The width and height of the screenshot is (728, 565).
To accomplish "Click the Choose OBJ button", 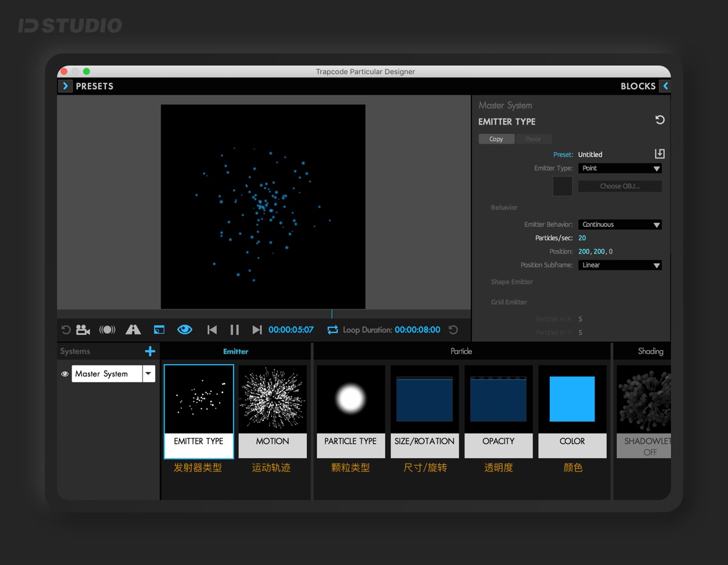I will click(619, 186).
